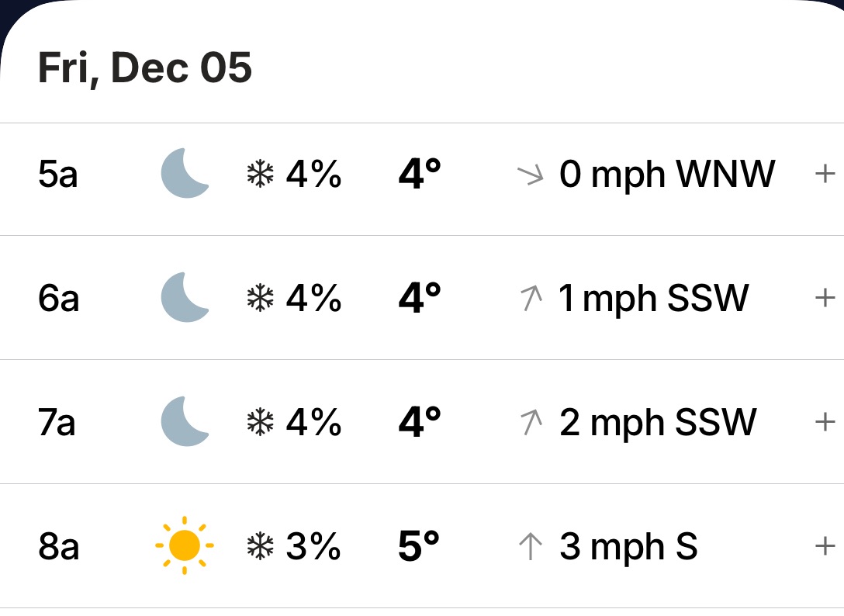This screenshot has height=616, width=844.
Task: Expand the 7a hourly forecast details
Action: point(825,422)
